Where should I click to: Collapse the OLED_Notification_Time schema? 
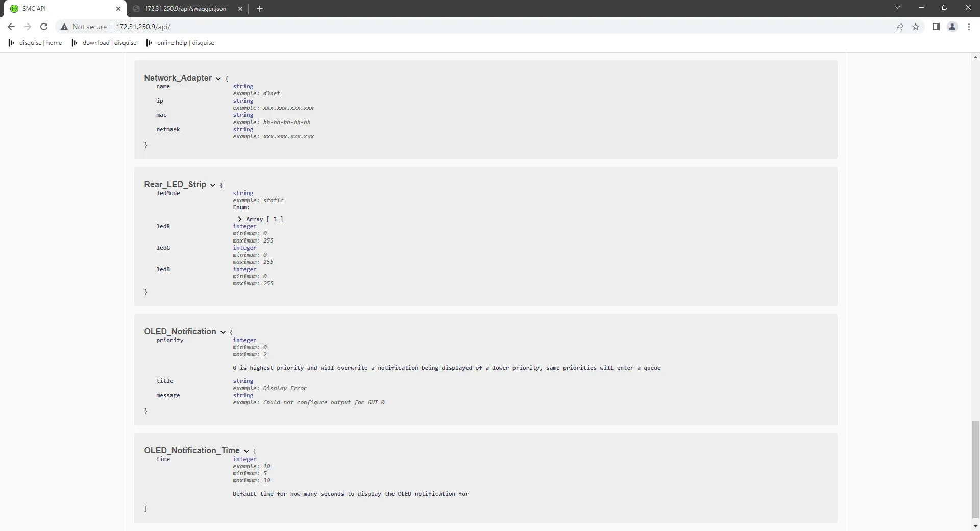point(246,451)
